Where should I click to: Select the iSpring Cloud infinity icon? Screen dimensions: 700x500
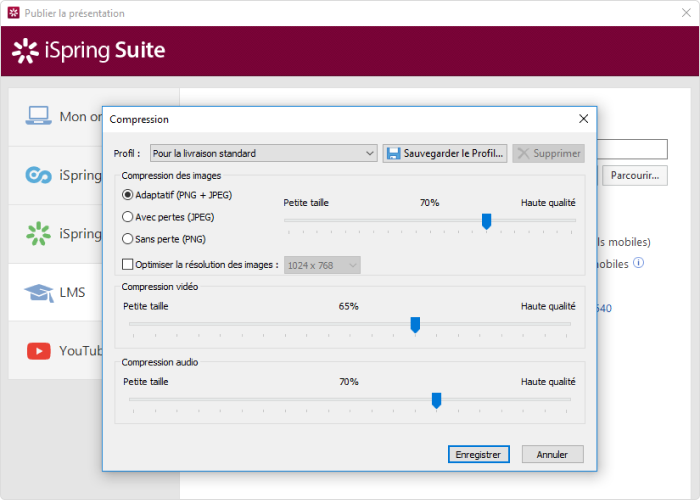tap(38, 175)
